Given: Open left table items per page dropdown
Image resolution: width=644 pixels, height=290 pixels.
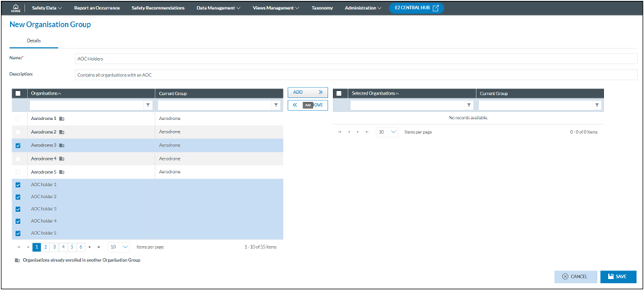Looking at the screenshot, I should (x=119, y=247).
